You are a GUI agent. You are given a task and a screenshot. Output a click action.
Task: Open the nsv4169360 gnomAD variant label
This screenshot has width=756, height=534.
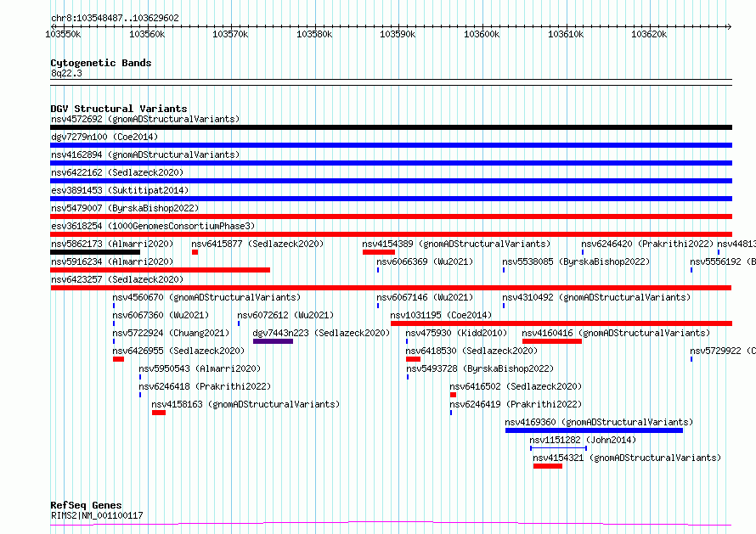pyautogui.click(x=599, y=422)
